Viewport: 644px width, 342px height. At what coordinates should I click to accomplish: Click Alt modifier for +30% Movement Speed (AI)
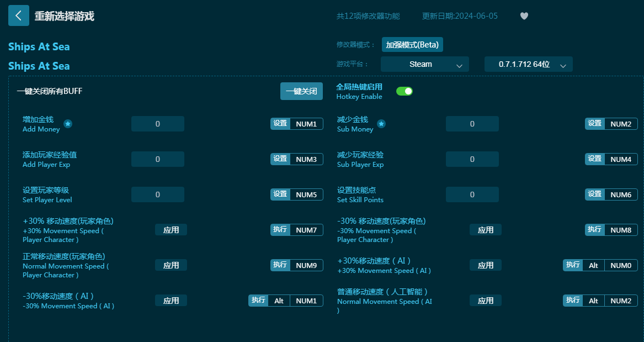point(593,265)
